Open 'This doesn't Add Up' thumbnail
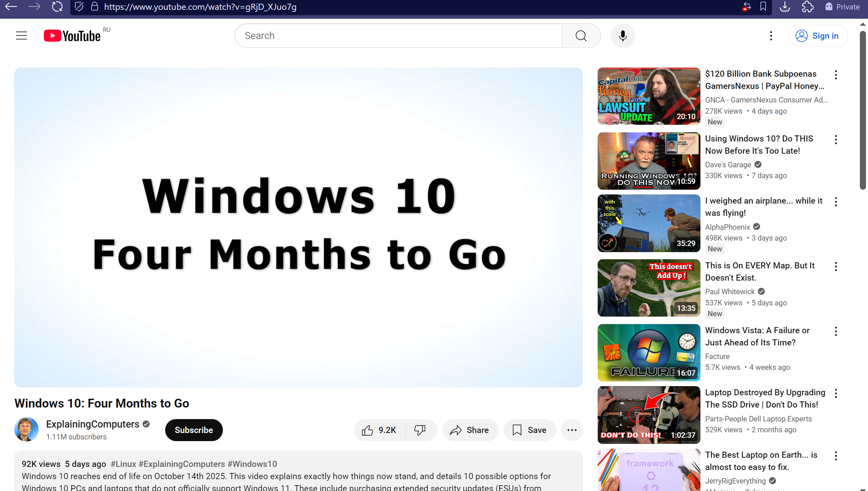The width and height of the screenshot is (868, 491). click(x=649, y=288)
